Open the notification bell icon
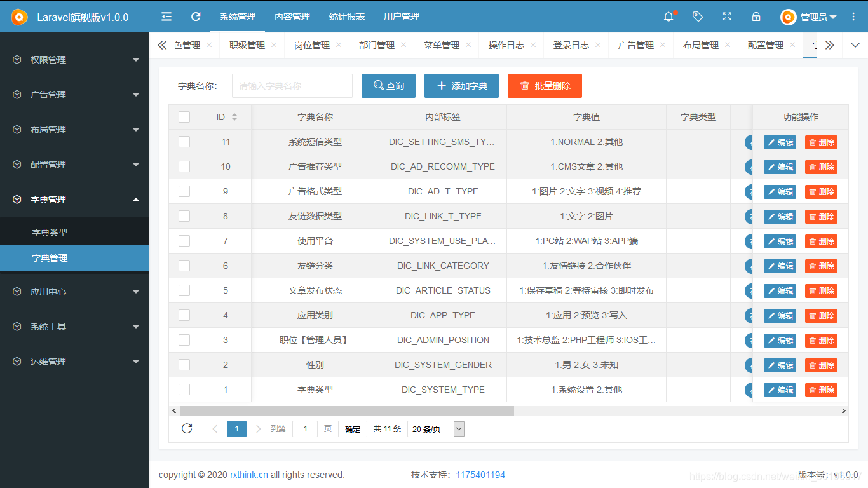The width and height of the screenshot is (868, 488). 668,17
